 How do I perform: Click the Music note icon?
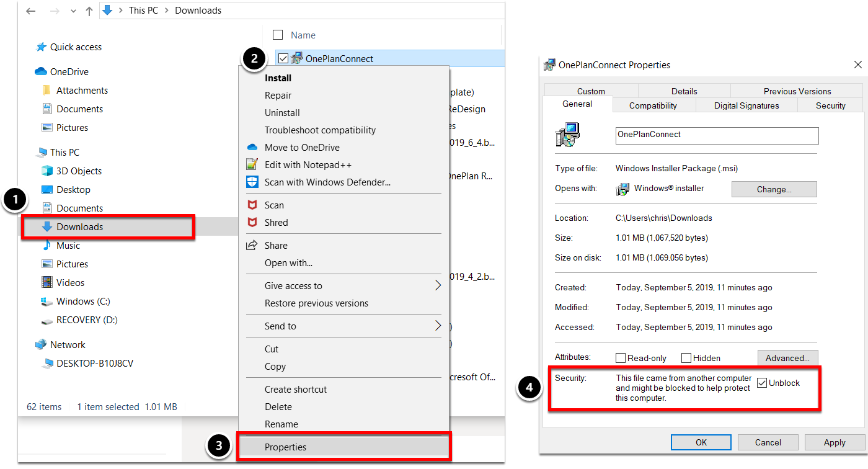[46, 246]
